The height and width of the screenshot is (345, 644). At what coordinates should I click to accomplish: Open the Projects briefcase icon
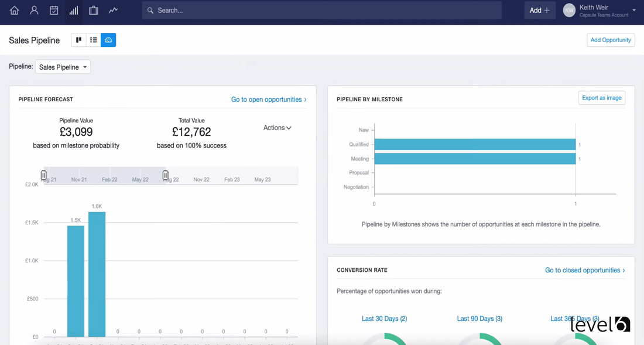coord(93,11)
